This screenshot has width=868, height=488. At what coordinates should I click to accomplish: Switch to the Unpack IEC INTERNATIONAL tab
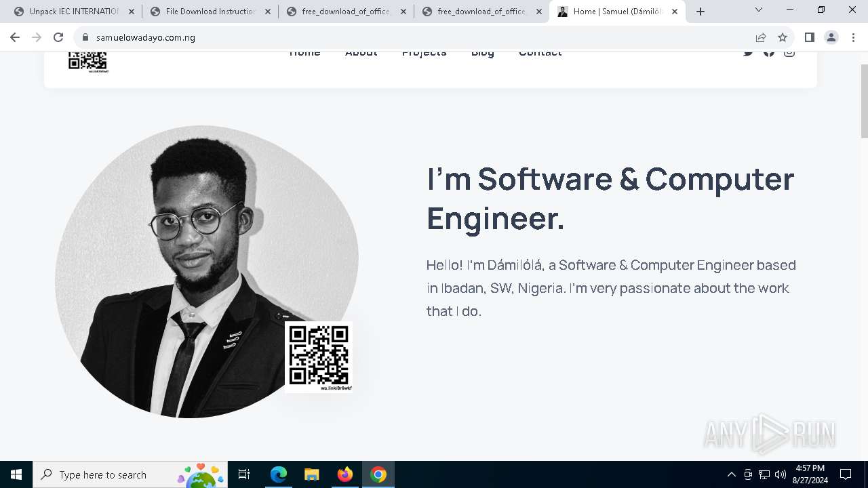pyautogui.click(x=73, y=12)
